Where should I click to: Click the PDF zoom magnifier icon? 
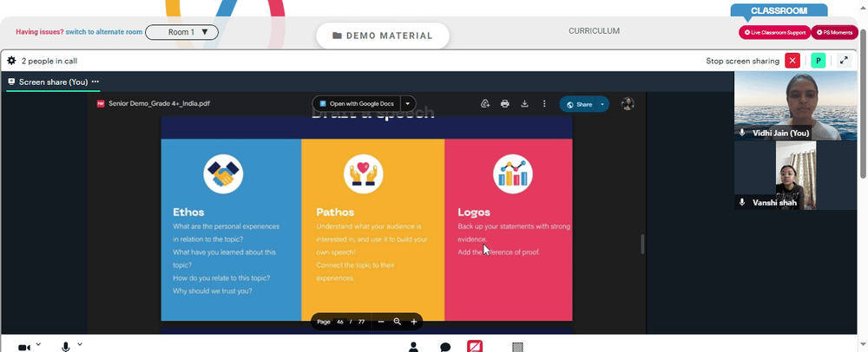coord(397,322)
